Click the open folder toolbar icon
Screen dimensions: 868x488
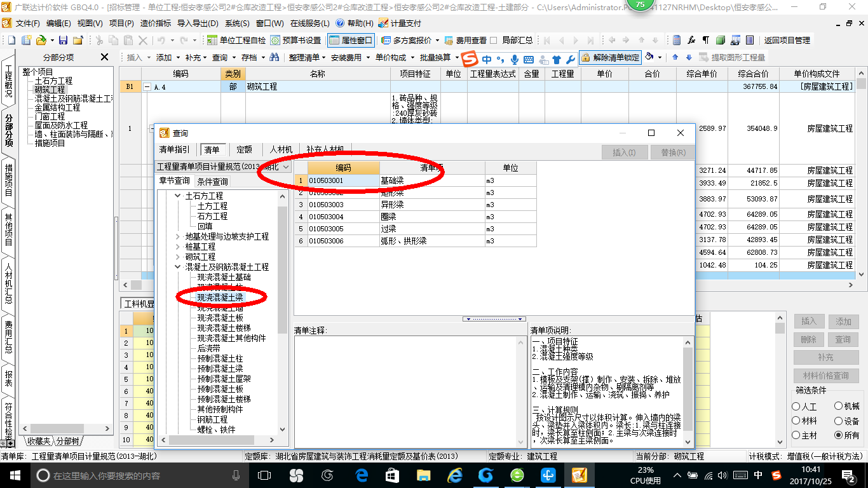pyautogui.click(x=41, y=40)
